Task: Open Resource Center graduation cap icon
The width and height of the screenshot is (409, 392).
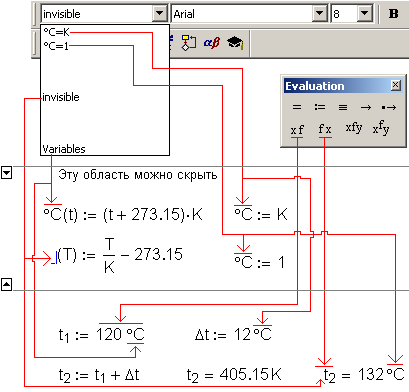Action: pyautogui.click(x=236, y=43)
